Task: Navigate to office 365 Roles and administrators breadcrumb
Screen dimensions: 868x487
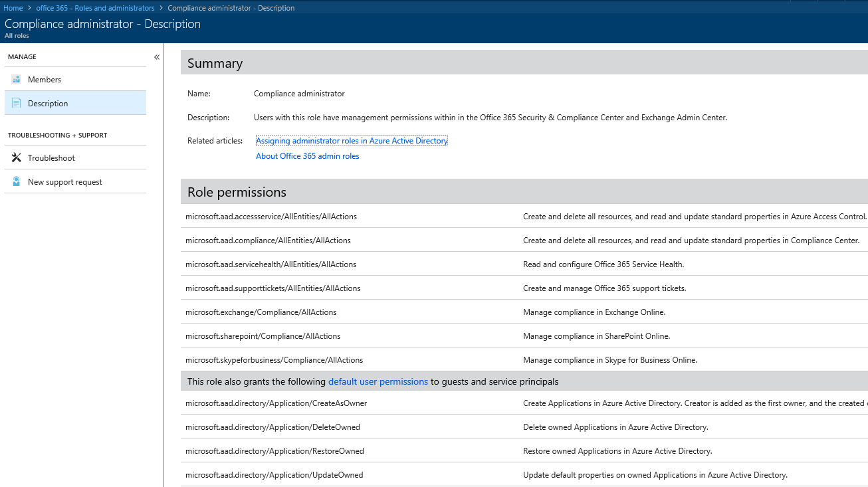Action: [x=95, y=8]
